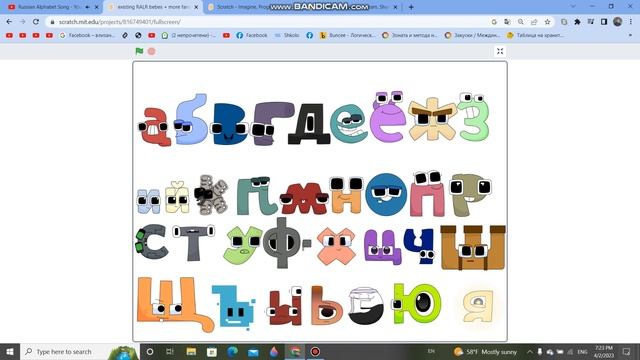Open a new browser tab

pyautogui.click(x=411, y=7)
